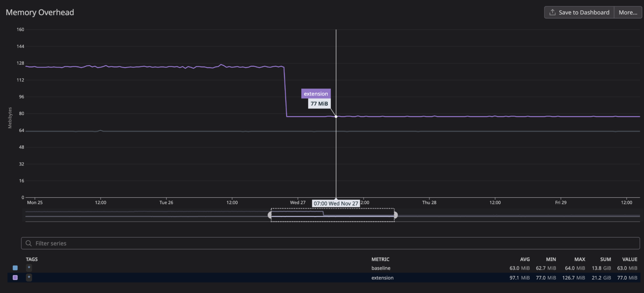The image size is (644, 293).
Task: Sort by the MAX column header
Action: (580, 259)
